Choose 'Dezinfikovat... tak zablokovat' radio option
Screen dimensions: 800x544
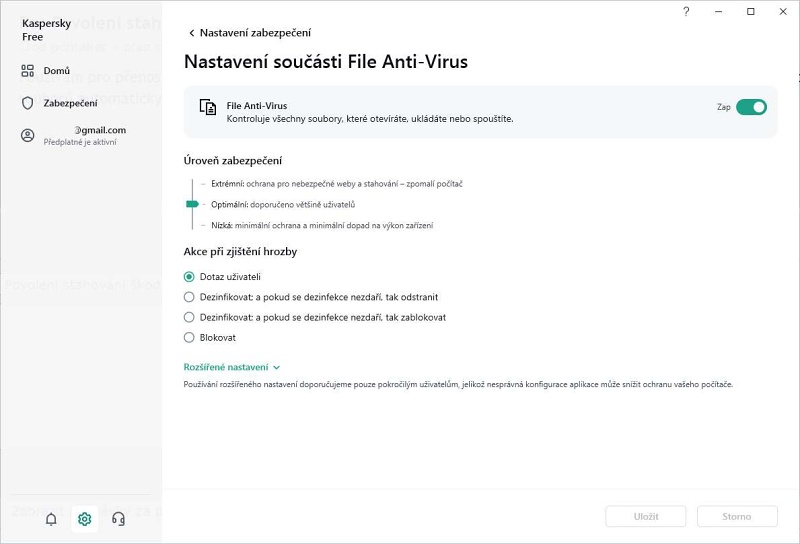(x=190, y=317)
